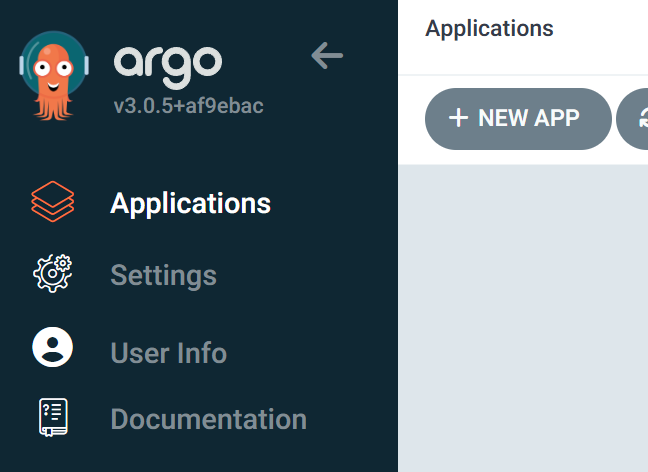The height and width of the screenshot is (472, 648).
Task: Click the NEW APP button
Action: click(518, 119)
